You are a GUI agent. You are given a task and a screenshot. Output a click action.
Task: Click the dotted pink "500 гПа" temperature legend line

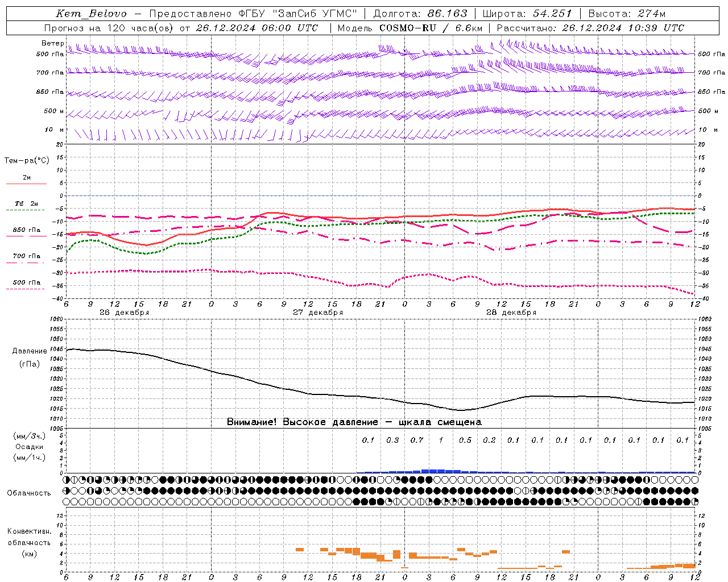[x=25, y=289]
